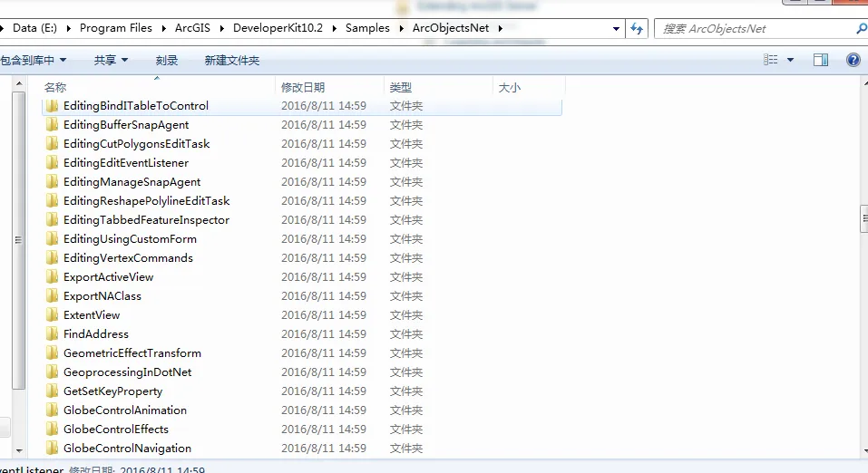Select the GeometricEffectTransform folder icon

pos(52,353)
